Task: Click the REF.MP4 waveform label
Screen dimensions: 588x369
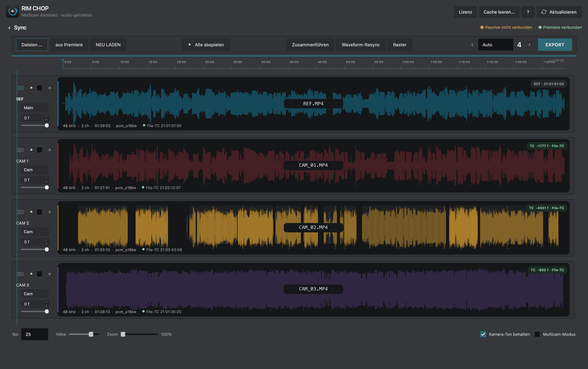Action: [x=313, y=104]
